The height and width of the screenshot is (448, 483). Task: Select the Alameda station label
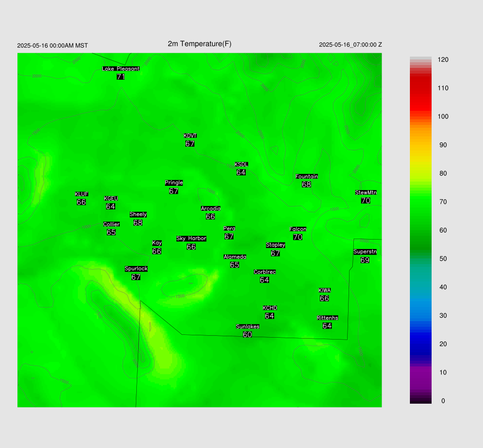coord(235,257)
